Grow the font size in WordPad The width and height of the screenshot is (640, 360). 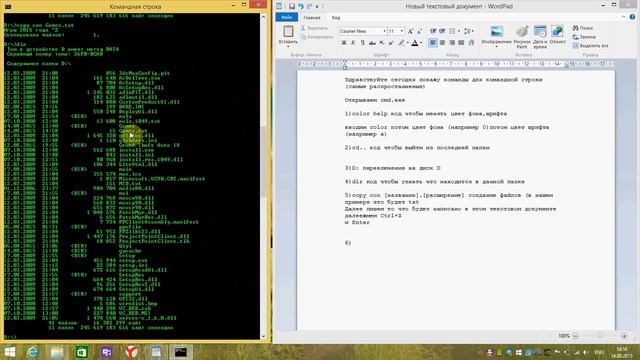pos(410,31)
